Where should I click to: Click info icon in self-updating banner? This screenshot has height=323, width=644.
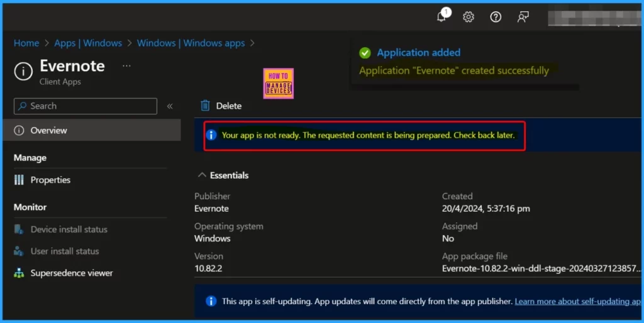tap(211, 301)
